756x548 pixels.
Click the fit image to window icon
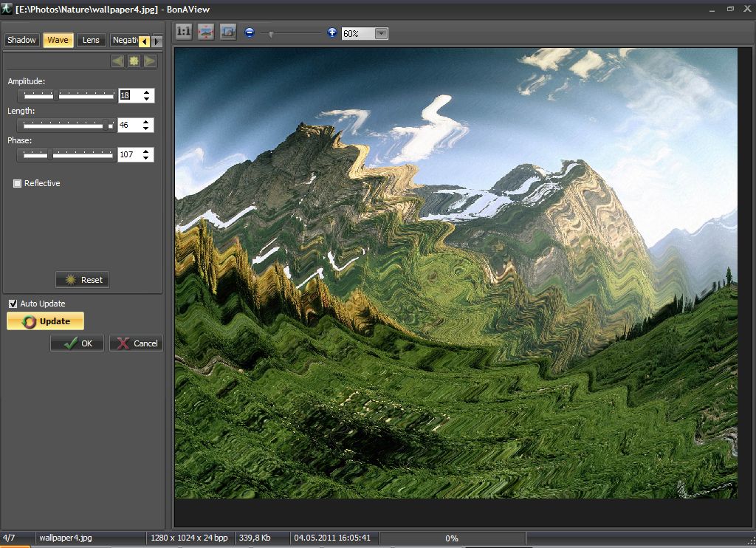click(206, 33)
